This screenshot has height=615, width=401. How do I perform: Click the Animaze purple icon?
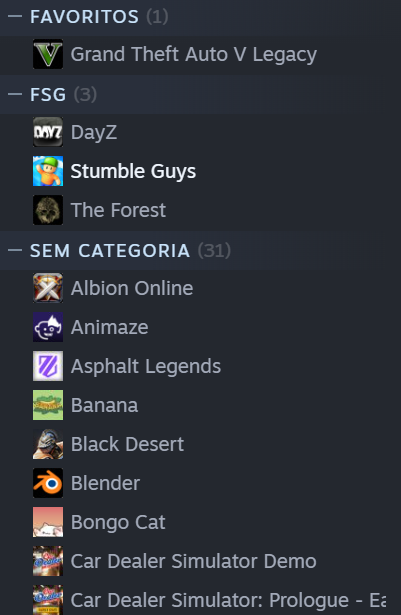tap(48, 327)
